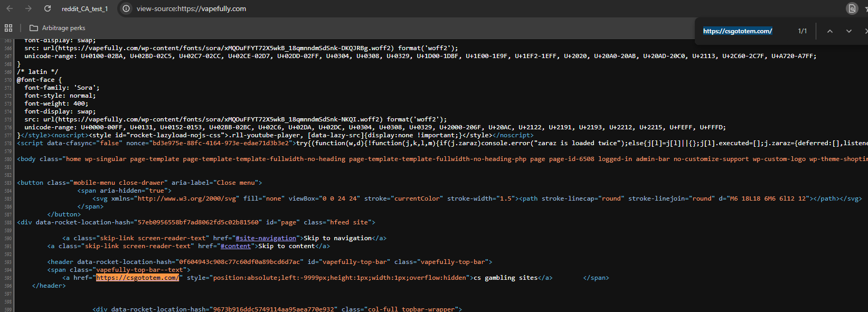
Task: Click the closing "</header>" tag
Action: coord(49,286)
